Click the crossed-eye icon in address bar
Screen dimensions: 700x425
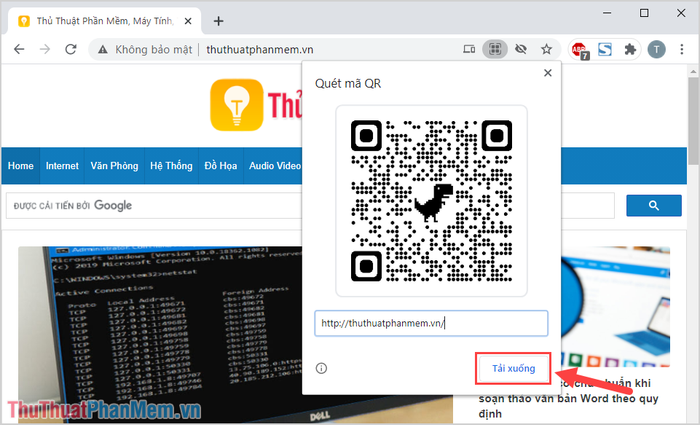tap(521, 49)
